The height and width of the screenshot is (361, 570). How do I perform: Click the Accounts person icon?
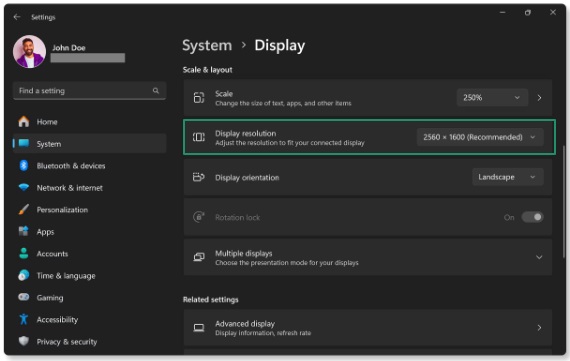pos(24,253)
